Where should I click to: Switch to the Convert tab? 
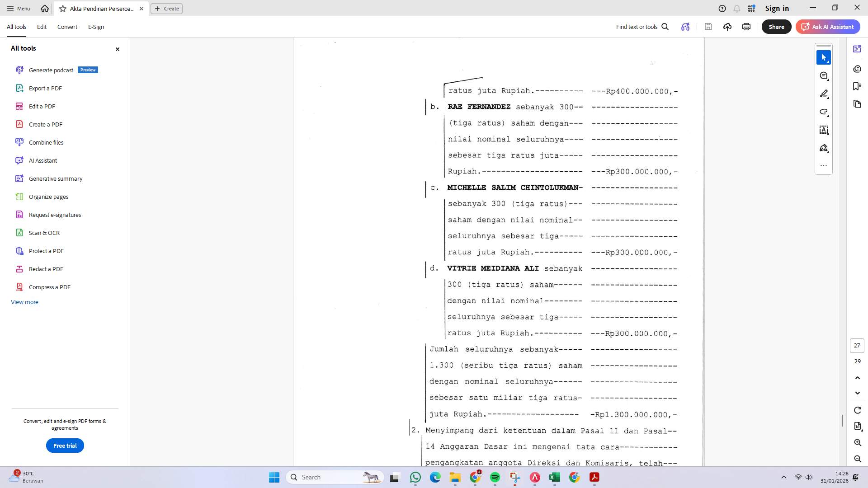67,27
